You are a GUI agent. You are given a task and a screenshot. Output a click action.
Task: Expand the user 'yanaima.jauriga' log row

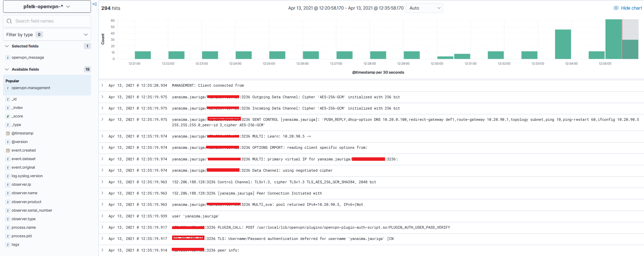click(102, 216)
